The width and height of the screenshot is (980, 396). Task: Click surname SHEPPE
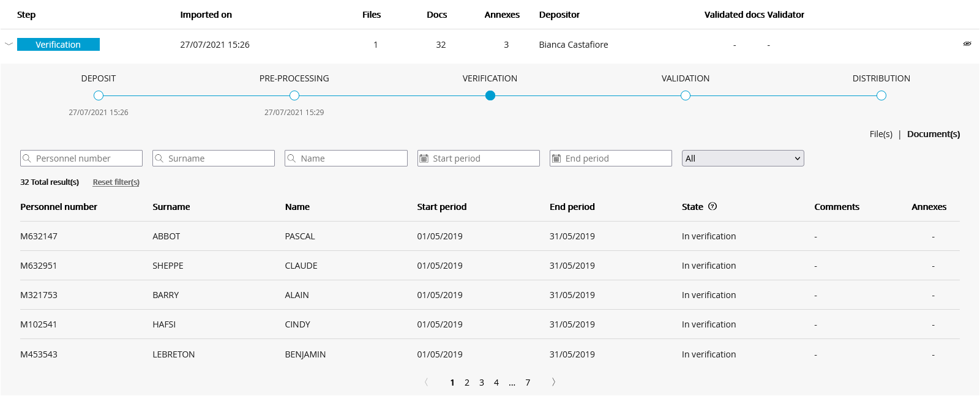[168, 266]
